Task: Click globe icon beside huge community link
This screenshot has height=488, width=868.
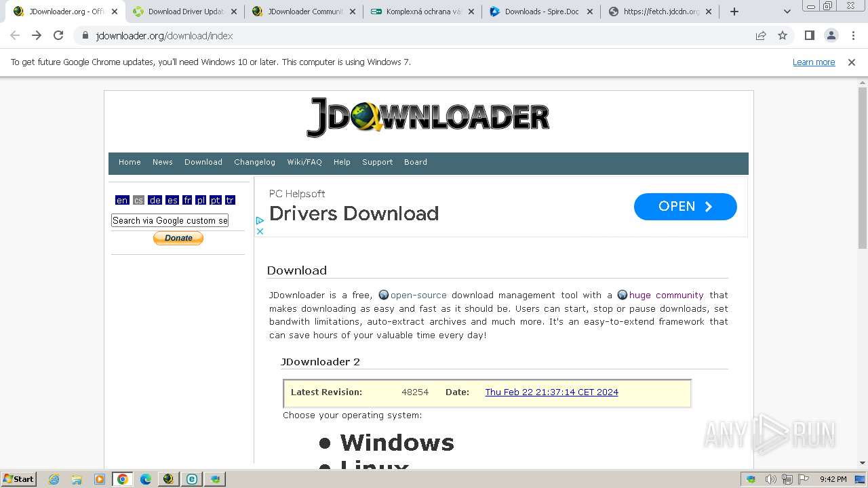Action: (x=623, y=295)
